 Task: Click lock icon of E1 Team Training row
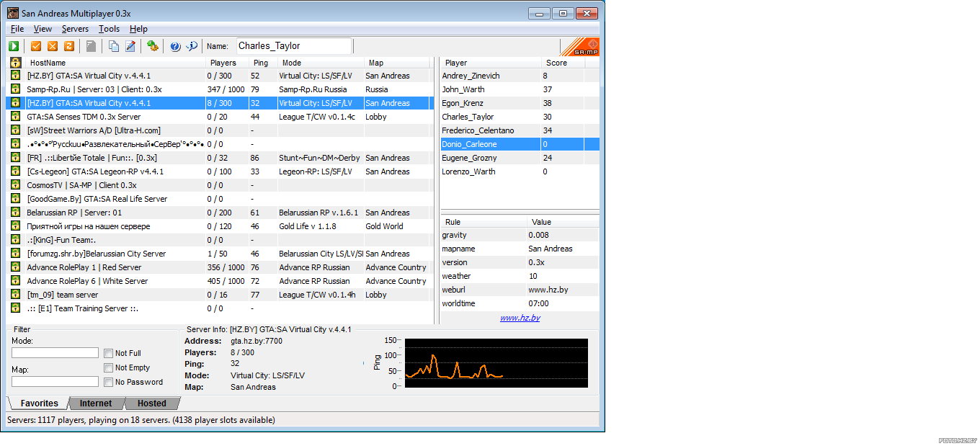15,308
